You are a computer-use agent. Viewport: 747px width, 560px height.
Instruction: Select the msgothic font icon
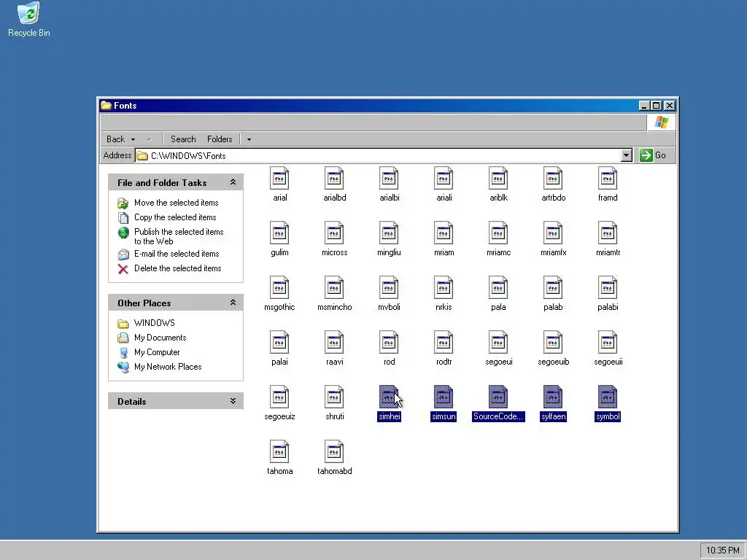279,288
